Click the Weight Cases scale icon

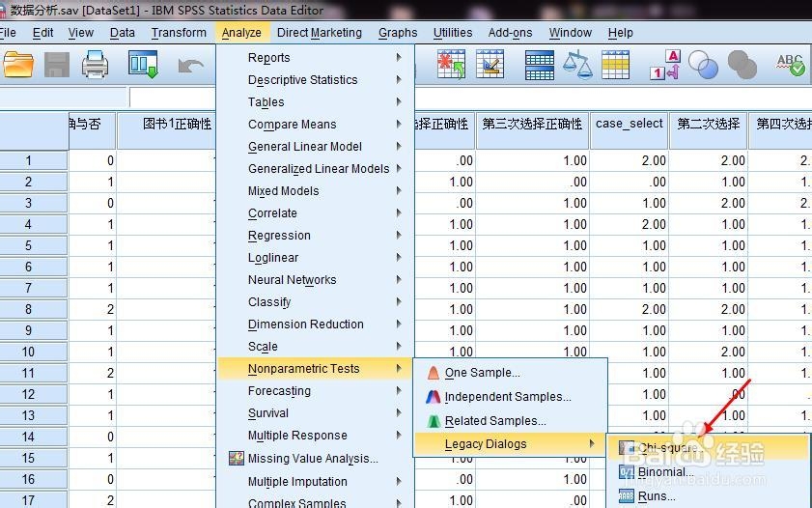pyautogui.click(x=577, y=65)
